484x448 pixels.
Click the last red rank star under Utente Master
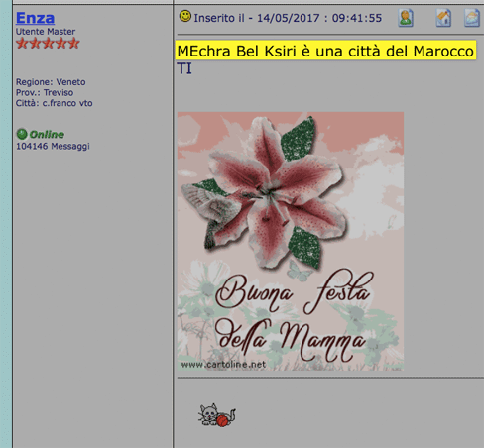[x=74, y=43]
